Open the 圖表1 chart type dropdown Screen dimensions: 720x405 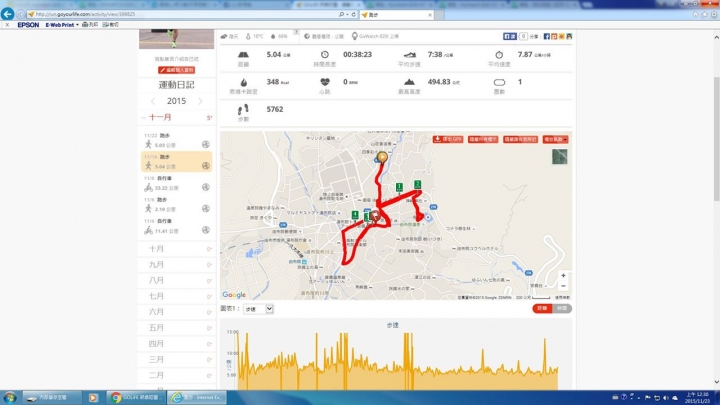point(258,309)
